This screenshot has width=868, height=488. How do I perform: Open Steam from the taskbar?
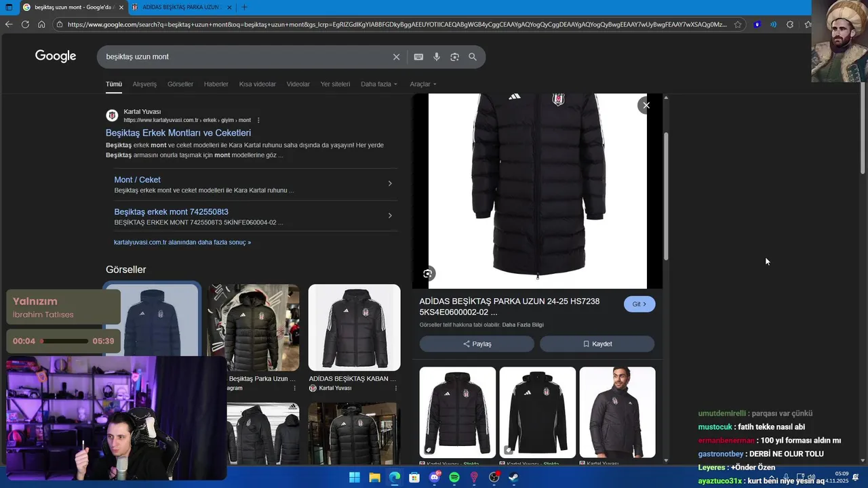click(x=514, y=478)
